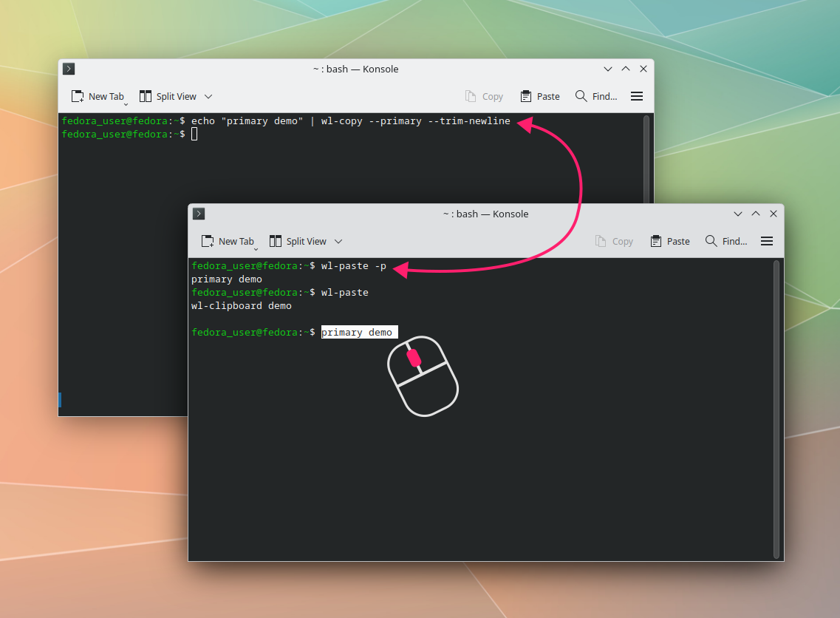Minimize the back Konsole window
Screen dimensions: 840x618
(x=608, y=69)
